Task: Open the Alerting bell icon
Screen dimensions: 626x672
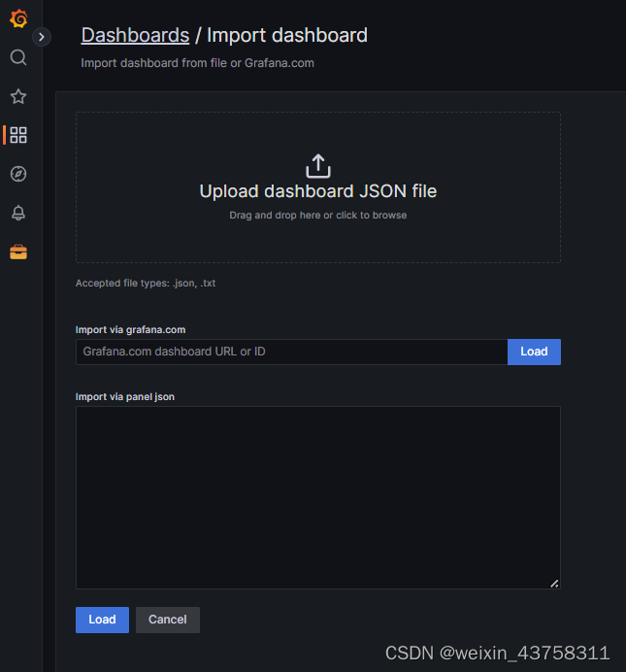Action: click(x=18, y=213)
